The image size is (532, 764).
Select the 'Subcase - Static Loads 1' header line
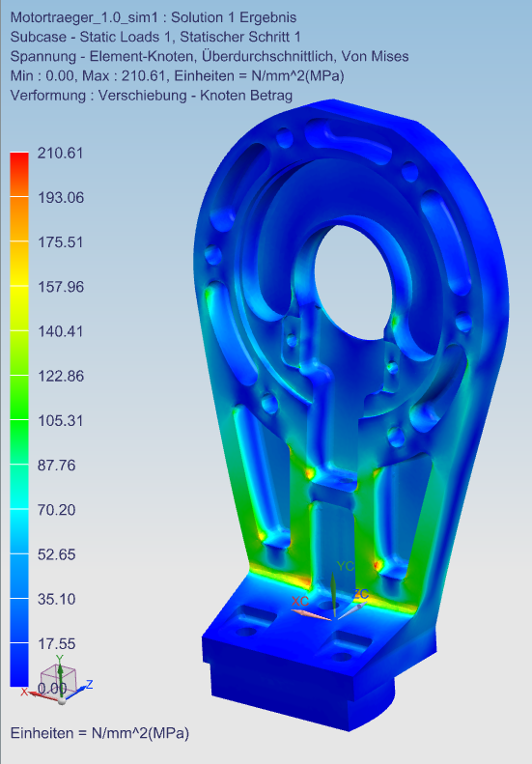155,37
